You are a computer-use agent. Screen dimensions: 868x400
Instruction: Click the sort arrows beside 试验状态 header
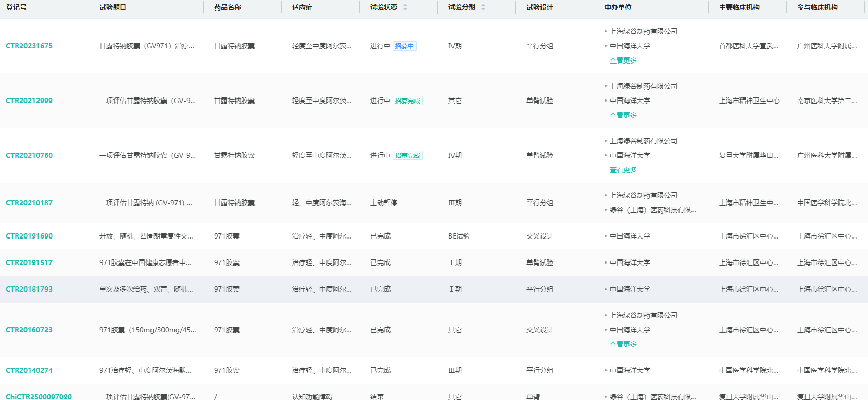point(405,7)
